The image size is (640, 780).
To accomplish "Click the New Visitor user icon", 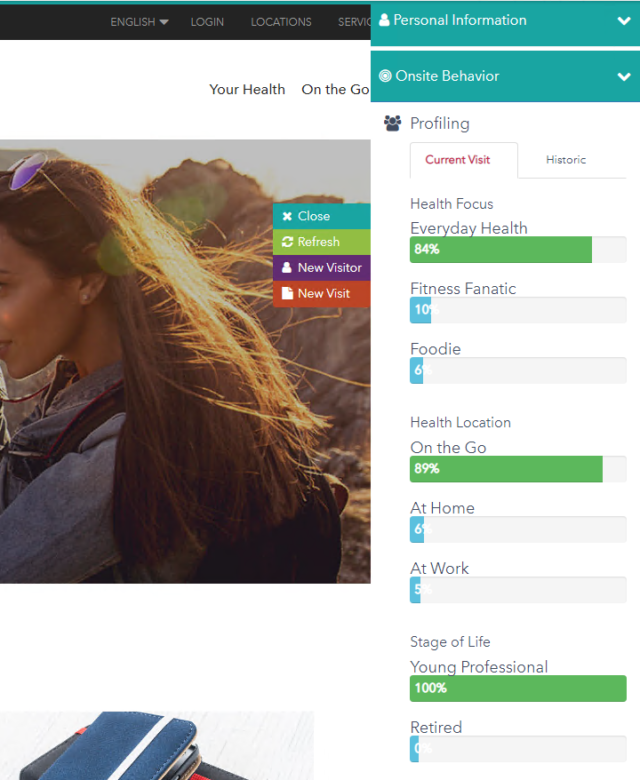I will pos(287,268).
